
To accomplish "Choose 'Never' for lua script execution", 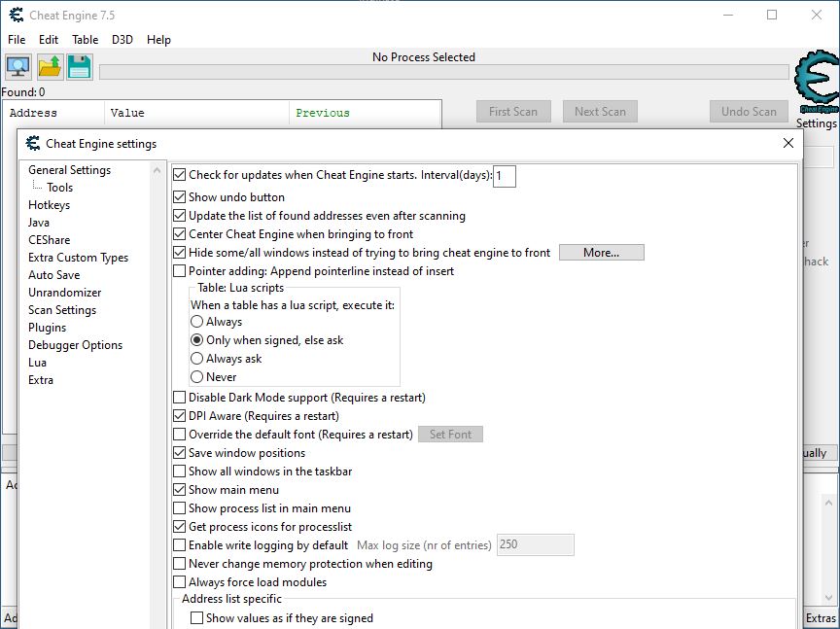I will [198, 374].
